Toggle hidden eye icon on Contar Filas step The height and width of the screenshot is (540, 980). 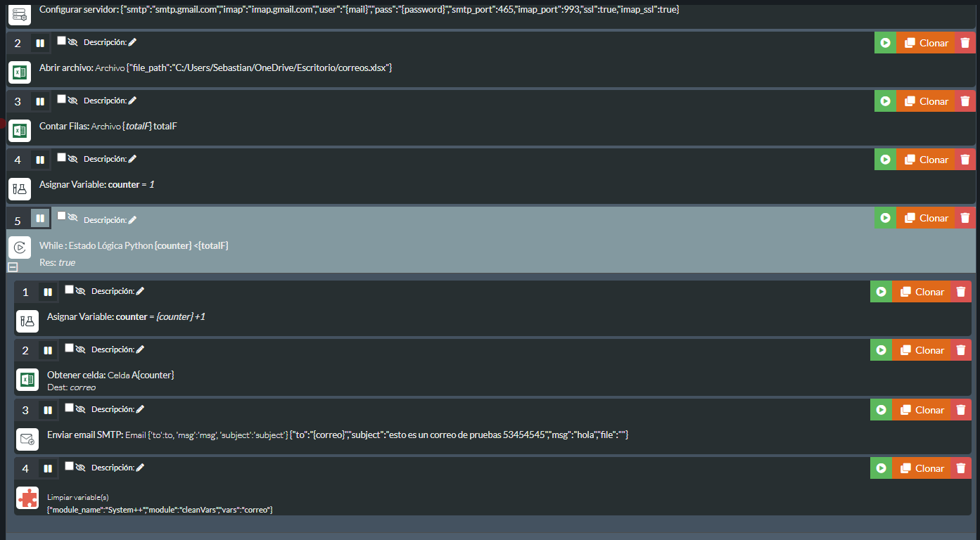click(x=72, y=101)
